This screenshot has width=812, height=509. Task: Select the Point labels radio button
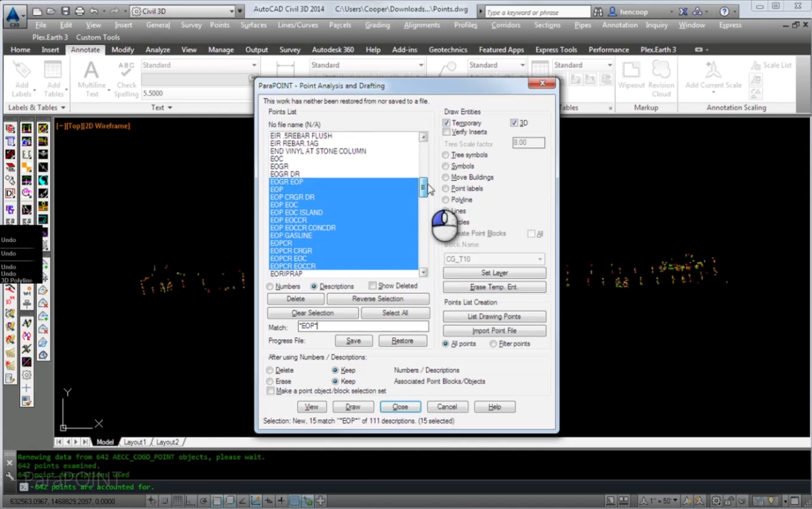[445, 188]
